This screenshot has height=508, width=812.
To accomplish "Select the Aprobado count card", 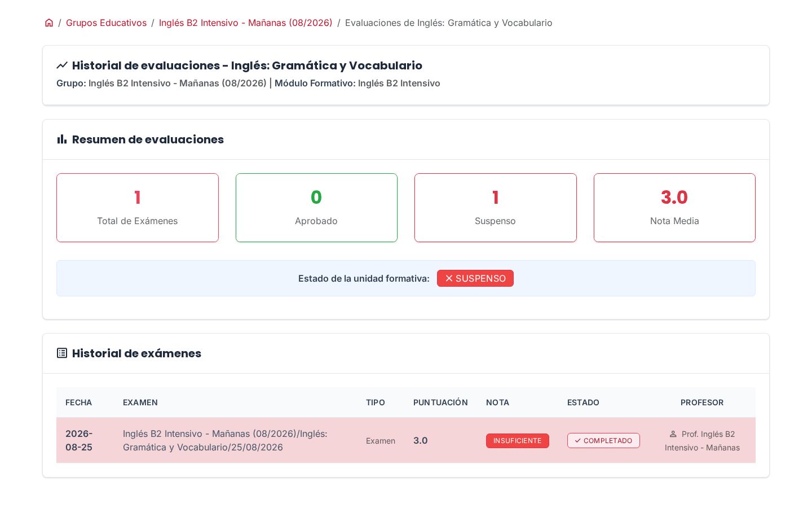I will pyautogui.click(x=316, y=208).
